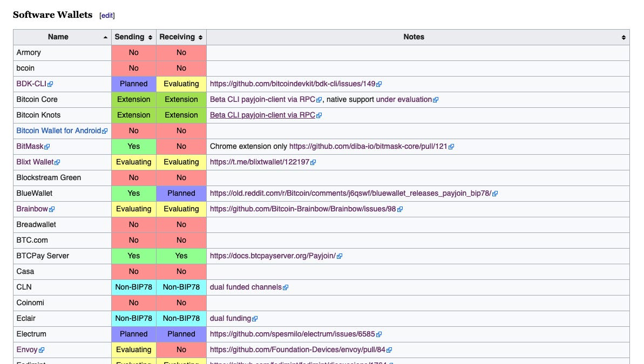Click external icon after bdk-cli issues/149 URL
Screen dimensions: 644x364
tap(379, 84)
